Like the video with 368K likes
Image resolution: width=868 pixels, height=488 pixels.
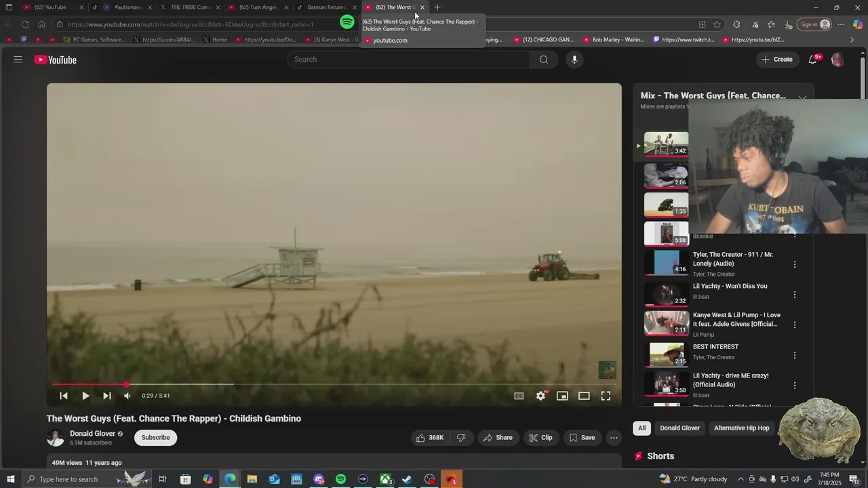(429, 438)
